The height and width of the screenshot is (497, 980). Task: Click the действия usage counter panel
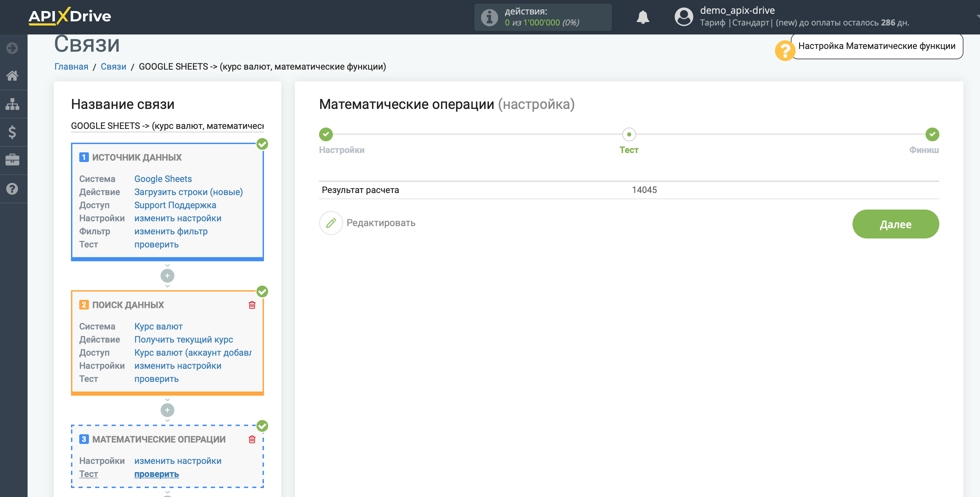[x=542, y=17]
